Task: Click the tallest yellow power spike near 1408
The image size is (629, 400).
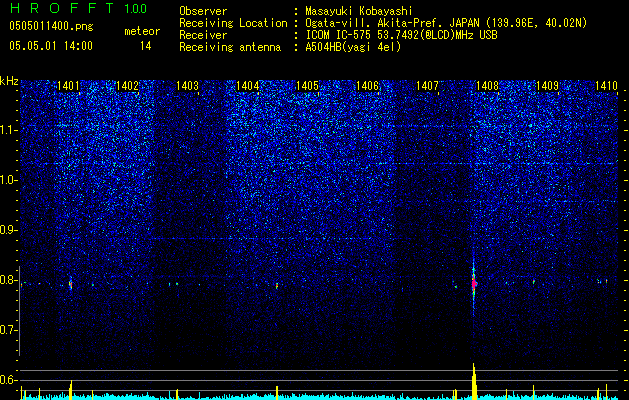Action: (474, 381)
